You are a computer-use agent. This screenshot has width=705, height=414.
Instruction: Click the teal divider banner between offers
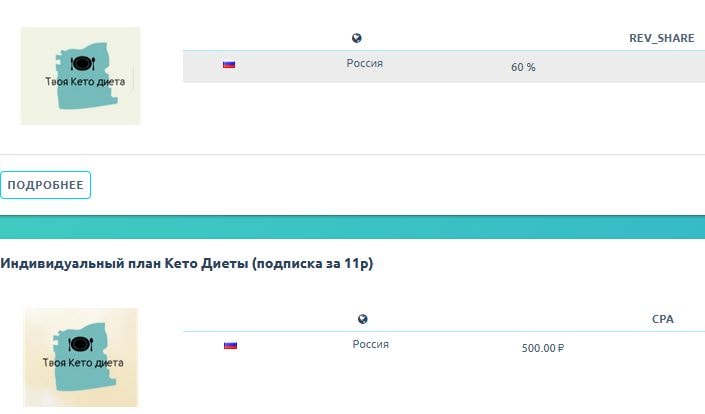tap(352, 227)
